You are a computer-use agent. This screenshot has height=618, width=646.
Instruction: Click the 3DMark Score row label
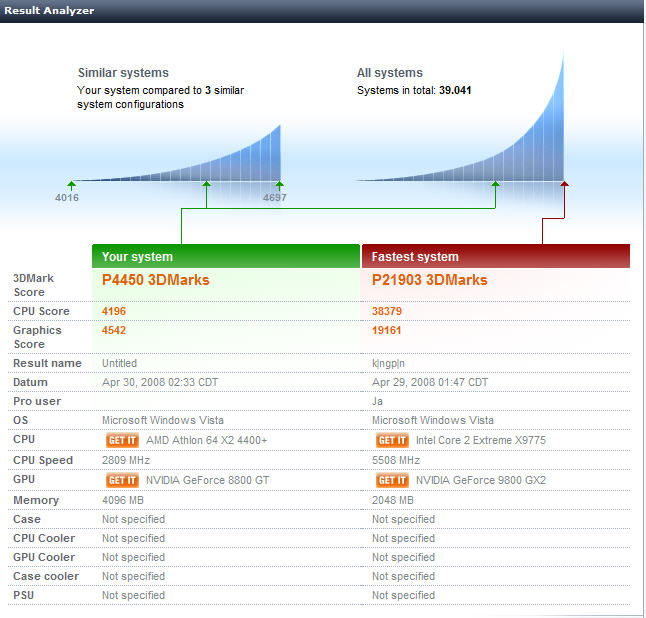point(33,285)
